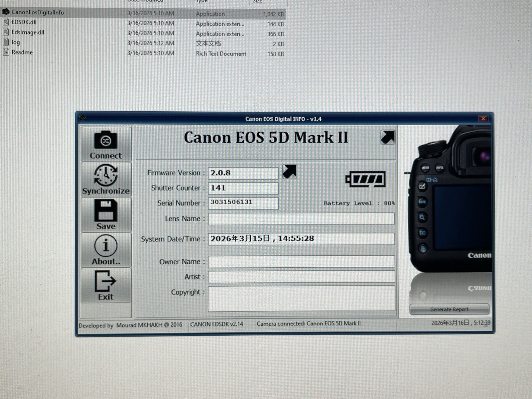Click the Connect camera button
Viewport: 532px width, 399px height.
click(106, 144)
